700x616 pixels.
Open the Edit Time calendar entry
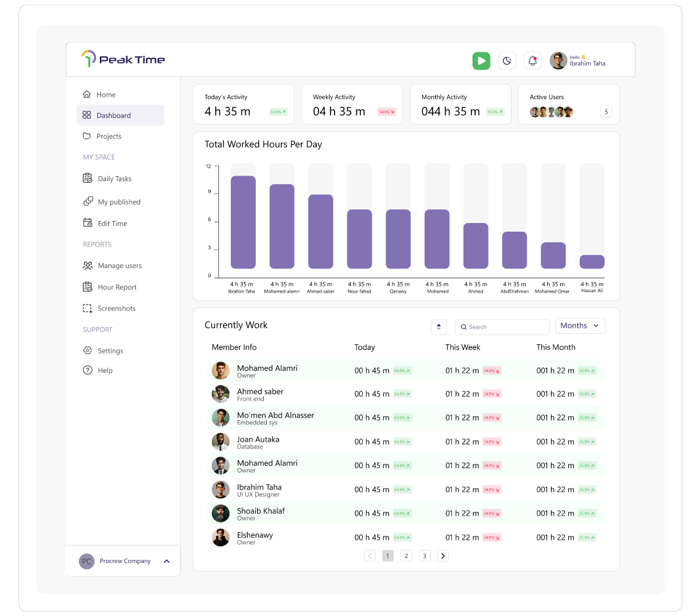click(x=105, y=223)
